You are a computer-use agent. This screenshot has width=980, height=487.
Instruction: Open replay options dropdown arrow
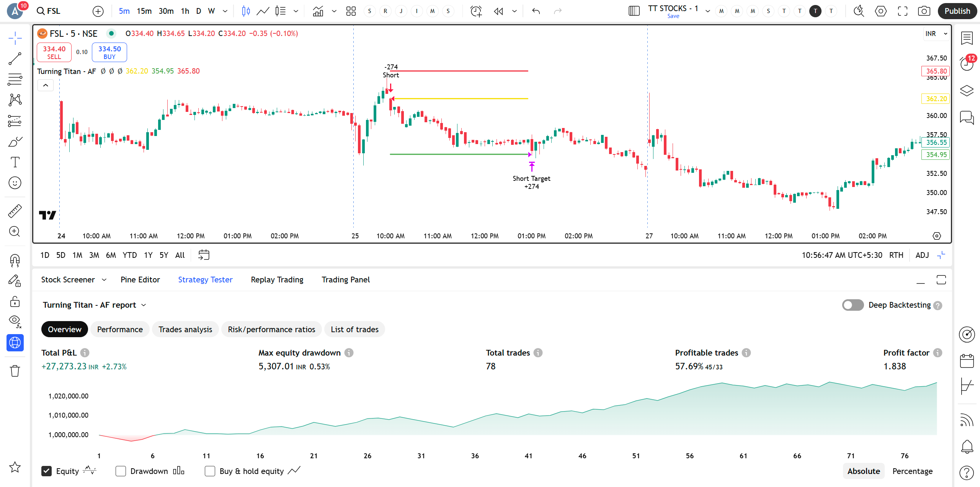tap(514, 11)
